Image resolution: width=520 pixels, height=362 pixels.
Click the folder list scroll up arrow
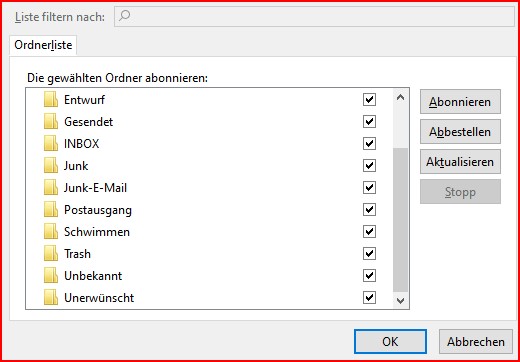pos(400,97)
